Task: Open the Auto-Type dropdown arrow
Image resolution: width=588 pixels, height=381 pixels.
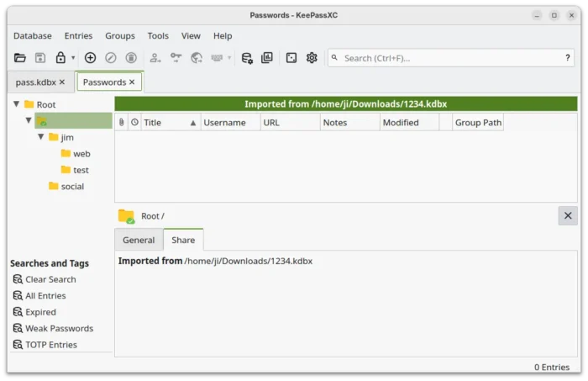Action: coord(229,58)
